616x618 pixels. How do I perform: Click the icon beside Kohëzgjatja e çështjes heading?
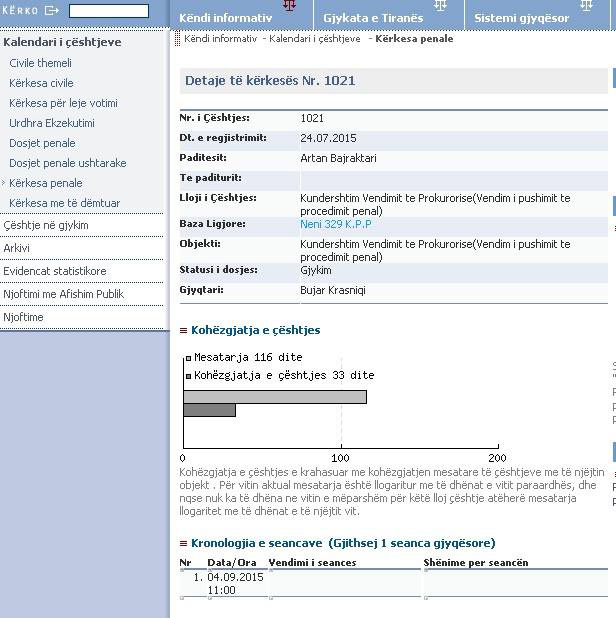tap(183, 331)
